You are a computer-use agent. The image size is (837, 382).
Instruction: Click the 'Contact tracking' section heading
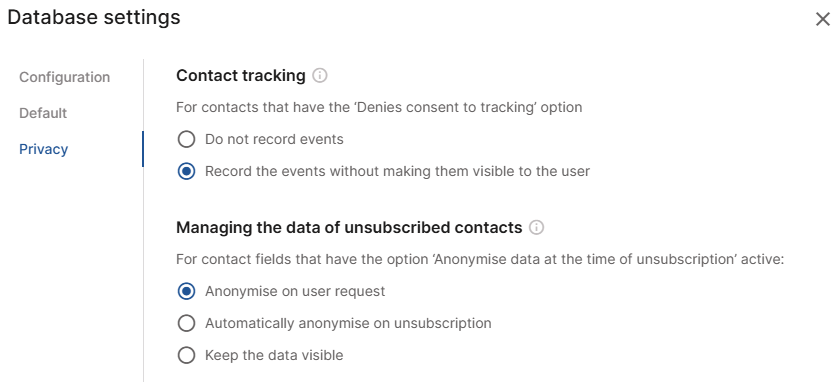pyautogui.click(x=241, y=76)
